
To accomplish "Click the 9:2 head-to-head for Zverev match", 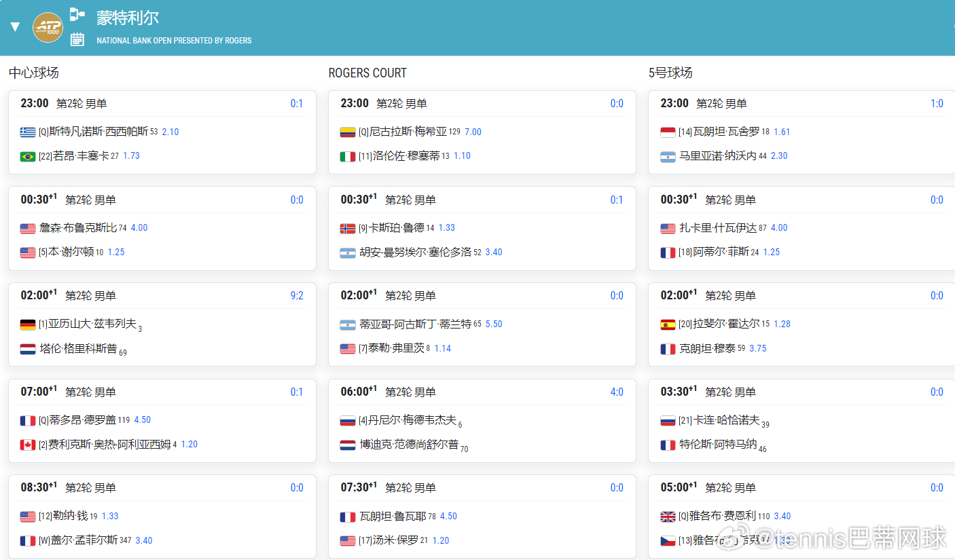I will [x=297, y=296].
